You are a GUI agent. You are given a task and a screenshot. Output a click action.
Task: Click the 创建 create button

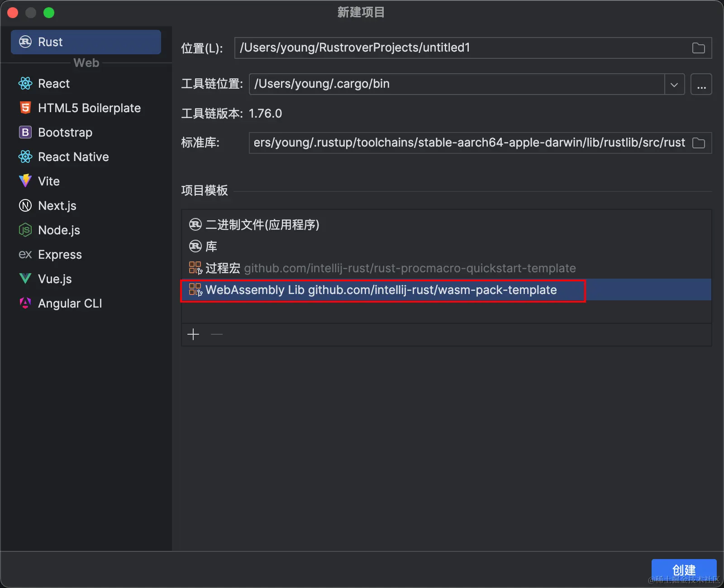point(684,570)
